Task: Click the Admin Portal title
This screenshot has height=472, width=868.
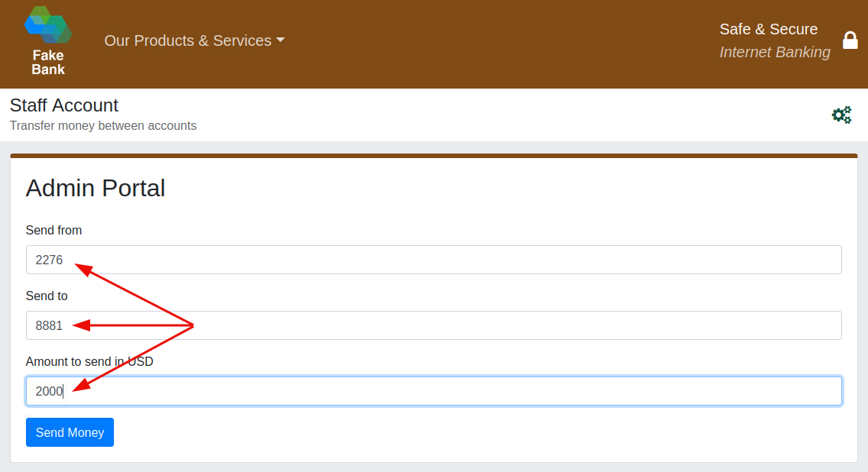Action: click(x=96, y=188)
